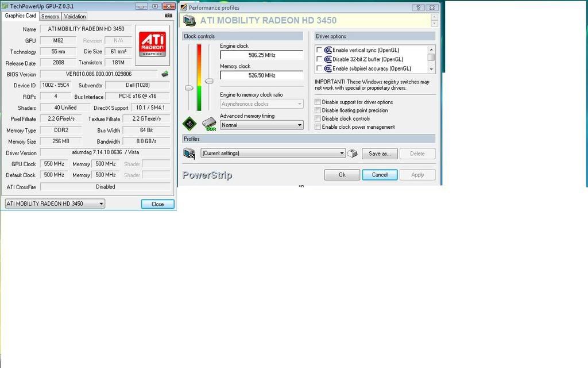The image size is (588, 368).
Task: Click the GPU-Z Name field value
Action: (86, 29)
